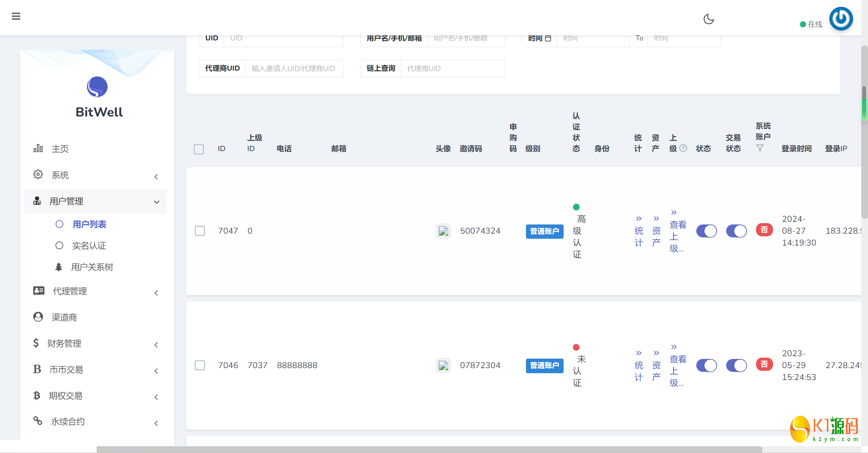Check the select-all header checkbox

(199, 149)
